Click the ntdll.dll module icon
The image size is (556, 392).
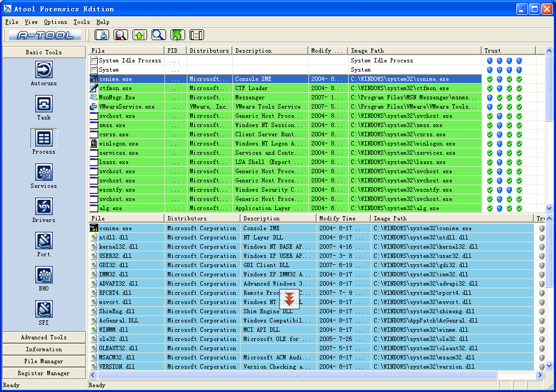click(x=94, y=237)
